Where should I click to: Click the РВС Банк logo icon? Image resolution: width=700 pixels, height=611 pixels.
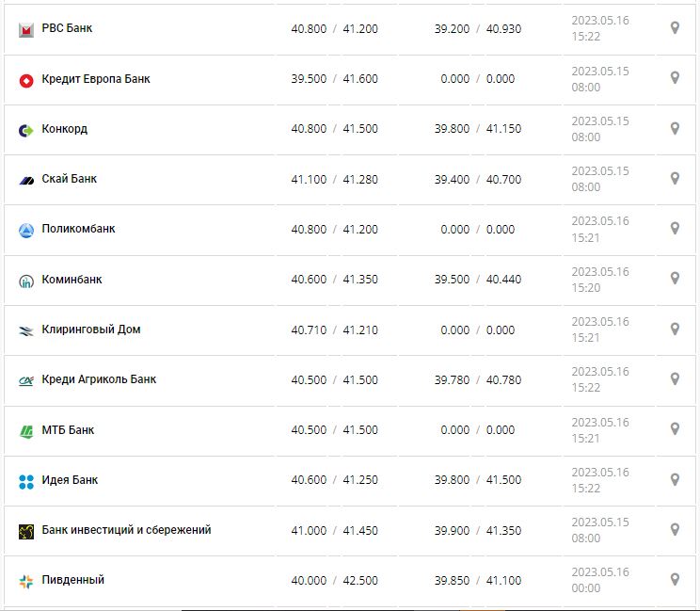[x=26, y=29]
